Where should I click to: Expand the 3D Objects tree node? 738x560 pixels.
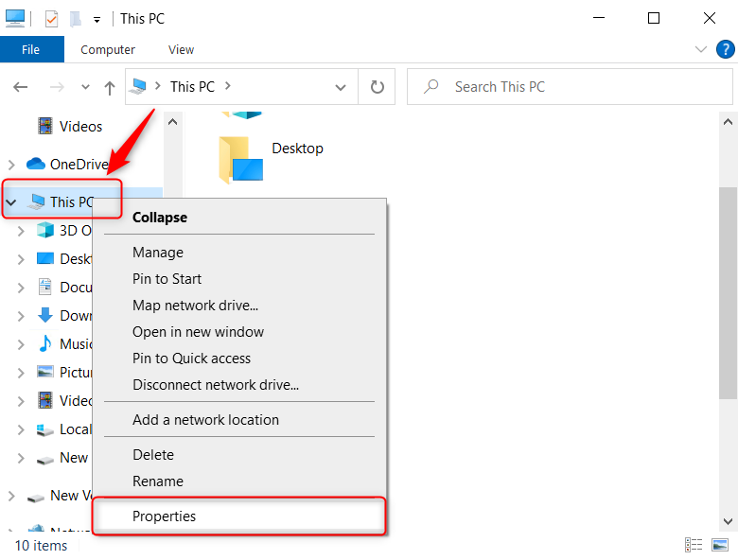point(21,231)
